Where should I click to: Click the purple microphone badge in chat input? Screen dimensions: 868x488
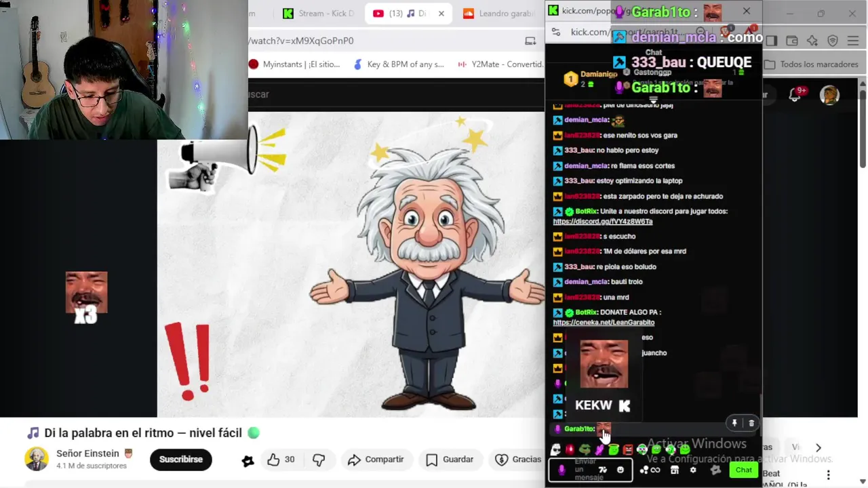pyautogui.click(x=561, y=470)
